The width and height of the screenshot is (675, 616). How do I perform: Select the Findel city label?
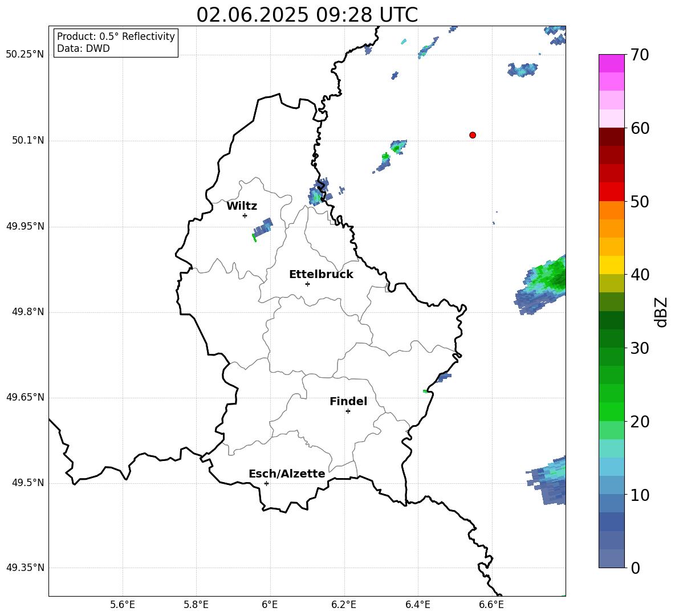click(x=348, y=401)
